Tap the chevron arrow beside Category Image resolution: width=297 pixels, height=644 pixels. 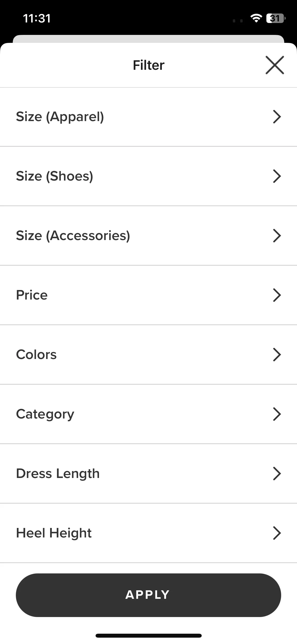coord(277,414)
